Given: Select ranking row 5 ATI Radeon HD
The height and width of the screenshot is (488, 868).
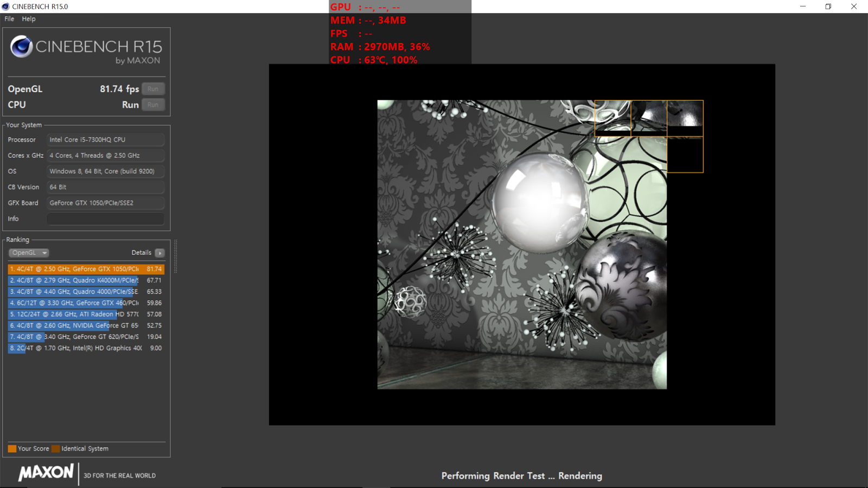Looking at the screenshot, I should point(86,314).
